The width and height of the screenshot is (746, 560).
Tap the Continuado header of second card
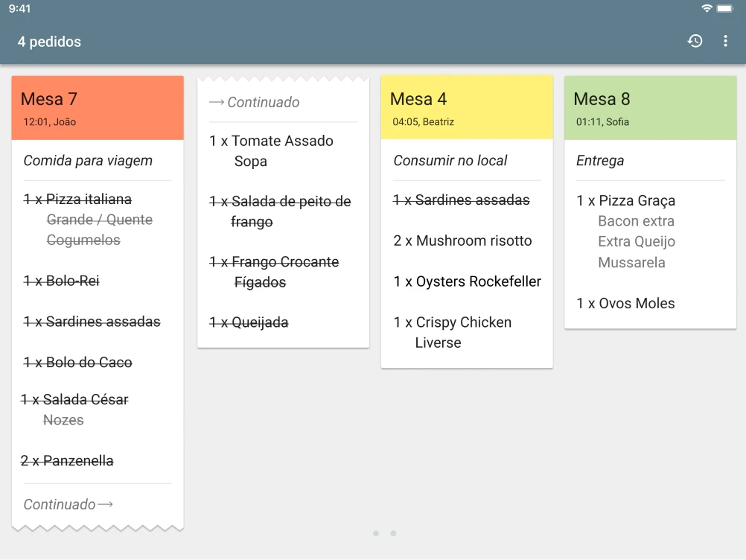[x=254, y=102]
